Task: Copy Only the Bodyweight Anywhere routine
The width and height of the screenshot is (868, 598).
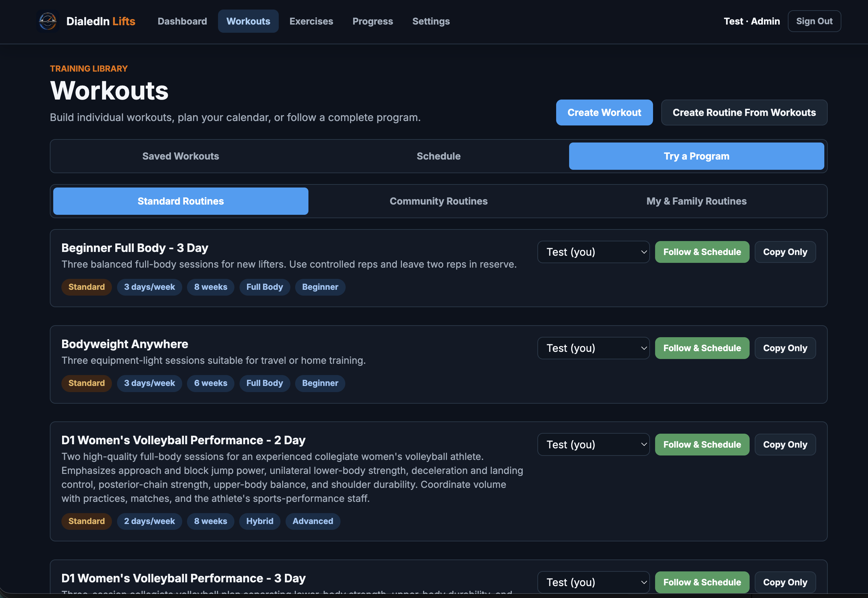Action: [x=785, y=348]
